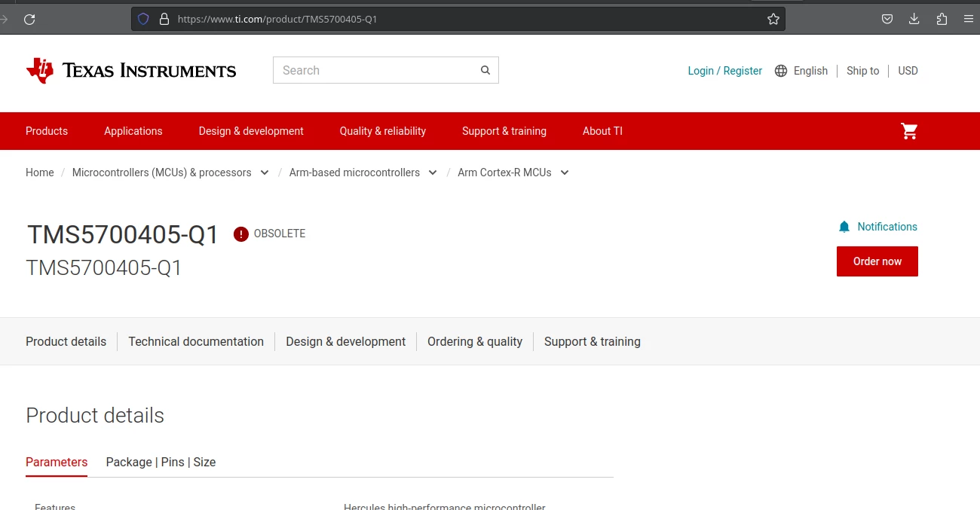
Task: Open the Quality & reliability menu
Action: pos(383,131)
